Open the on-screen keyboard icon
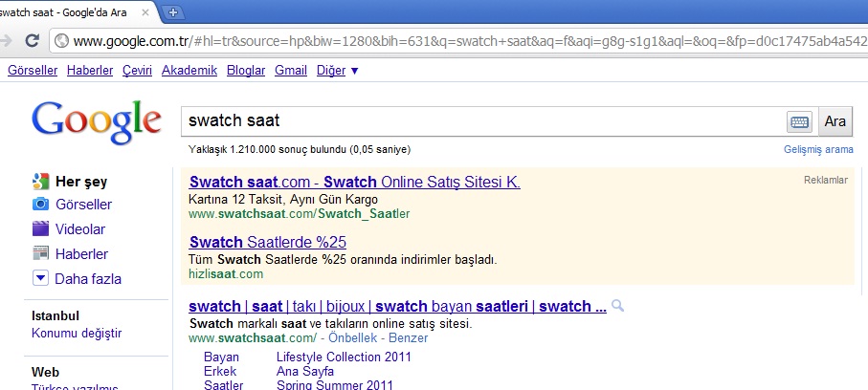 coord(799,121)
